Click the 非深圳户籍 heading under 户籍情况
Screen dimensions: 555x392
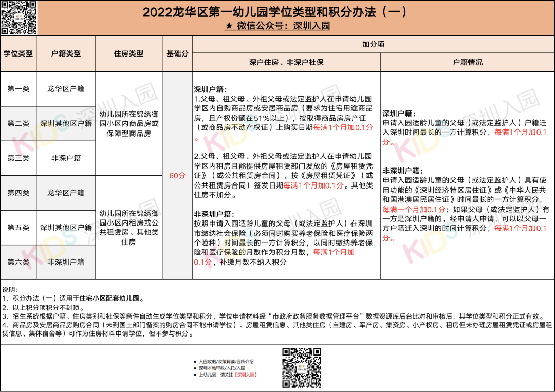coord(403,171)
